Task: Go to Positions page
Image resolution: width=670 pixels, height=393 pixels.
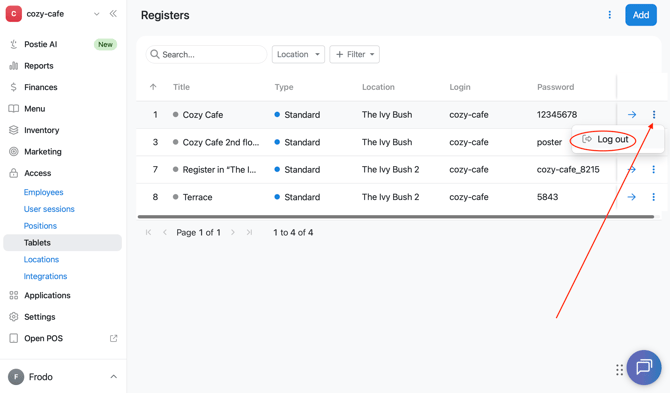Action: coord(40,226)
